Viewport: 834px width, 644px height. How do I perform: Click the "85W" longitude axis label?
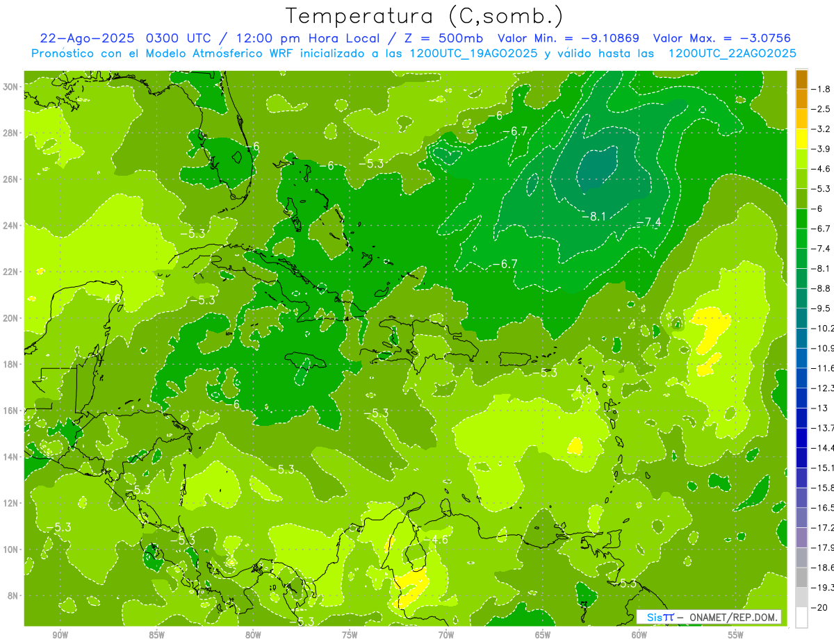[156, 634]
